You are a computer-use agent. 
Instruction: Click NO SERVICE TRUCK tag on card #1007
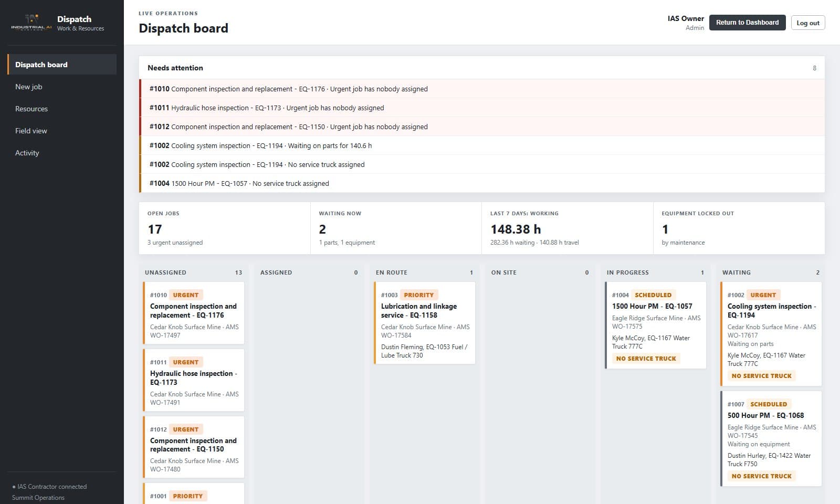pos(762,476)
